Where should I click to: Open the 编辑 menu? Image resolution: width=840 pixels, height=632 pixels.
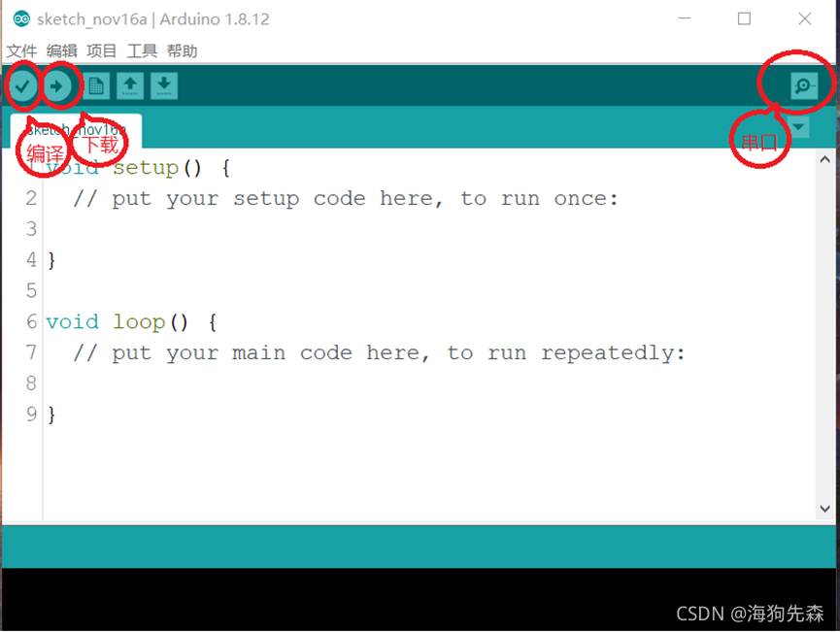point(61,50)
